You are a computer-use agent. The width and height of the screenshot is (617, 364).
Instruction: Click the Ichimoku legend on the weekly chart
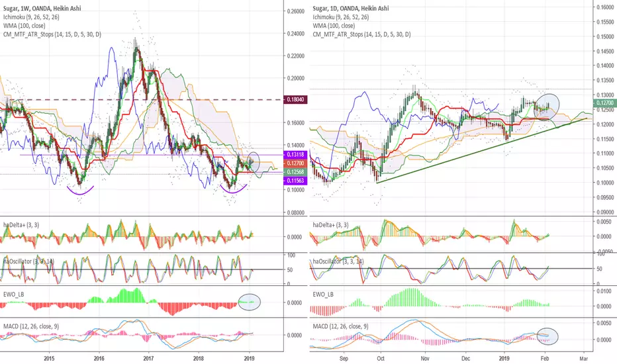(31, 17)
